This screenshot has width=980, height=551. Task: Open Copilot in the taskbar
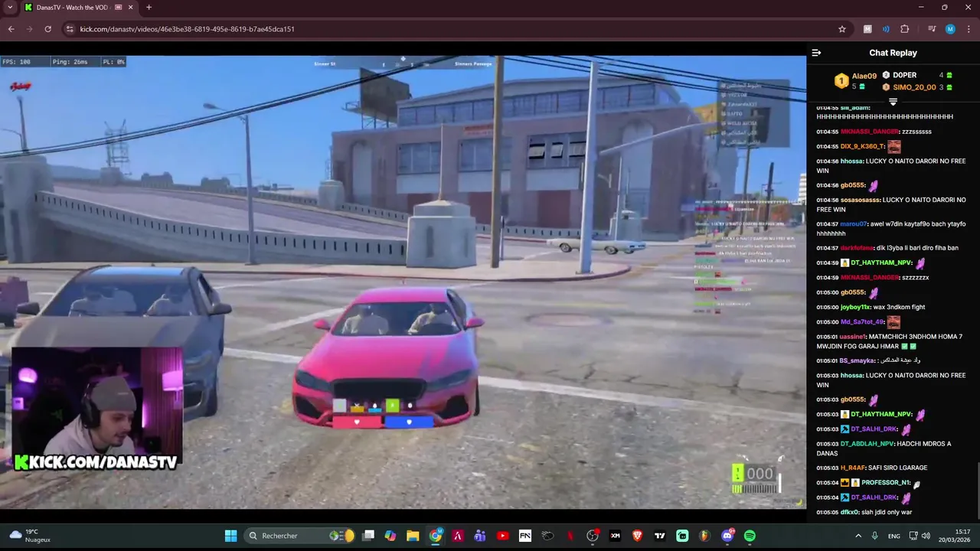390,536
